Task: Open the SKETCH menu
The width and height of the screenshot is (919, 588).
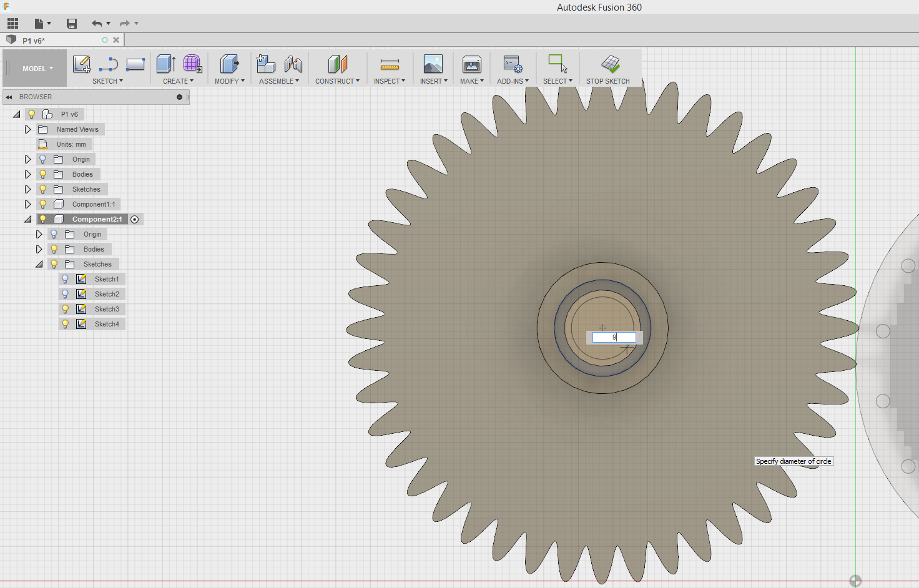Action: click(107, 81)
